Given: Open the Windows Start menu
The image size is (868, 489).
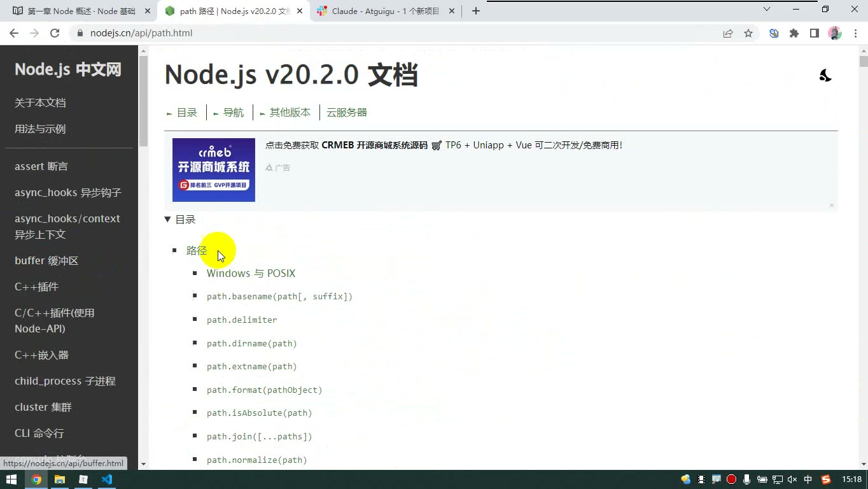Looking at the screenshot, I should tap(11, 479).
